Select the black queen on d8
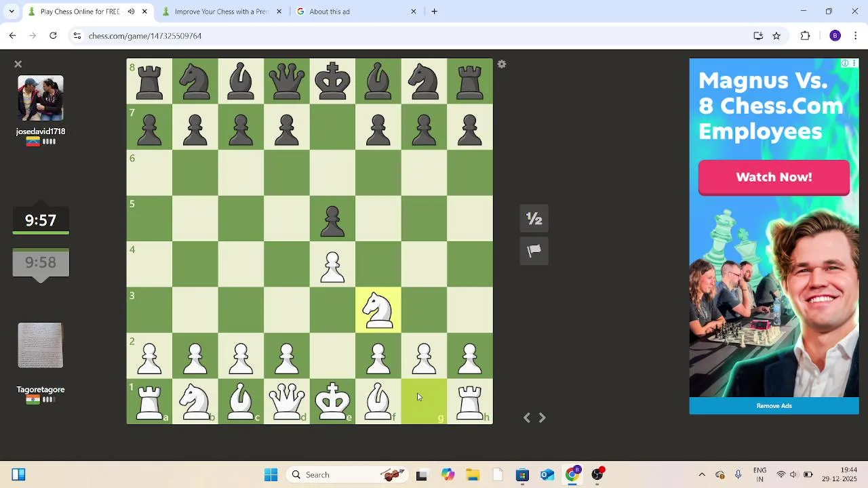The image size is (868, 488). [x=287, y=81]
